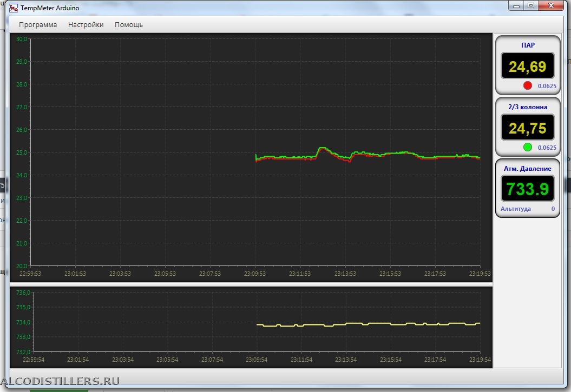
Task: Click the 2/3 колонна temperature reading 24,75
Action: pos(527,128)
